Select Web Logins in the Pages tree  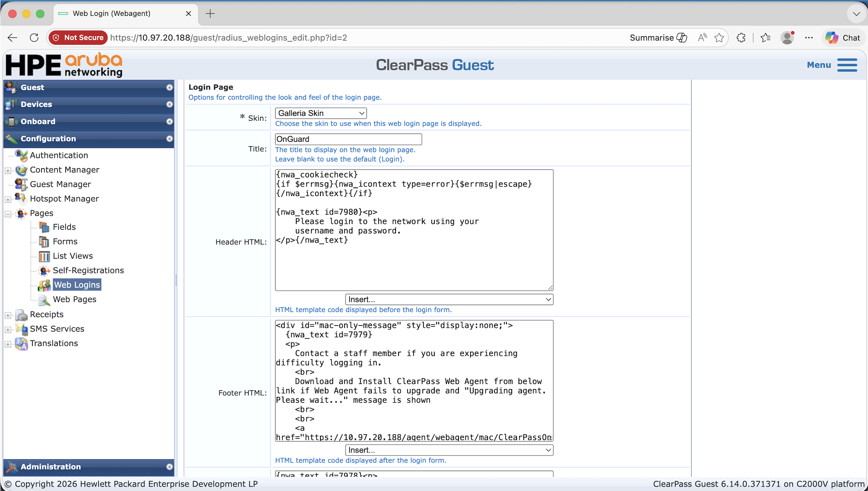(77, 285)
